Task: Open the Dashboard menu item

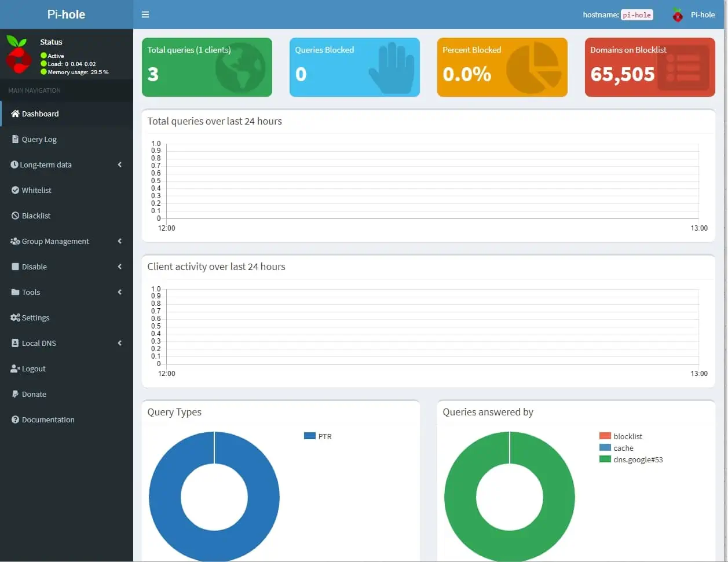Action: pos(67,114)
